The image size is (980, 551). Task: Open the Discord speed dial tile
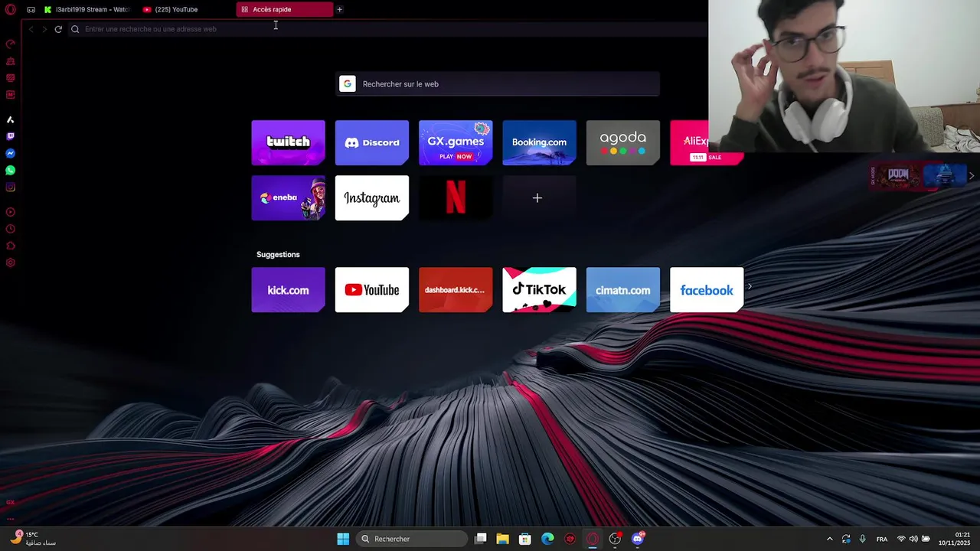coord(371,142)
